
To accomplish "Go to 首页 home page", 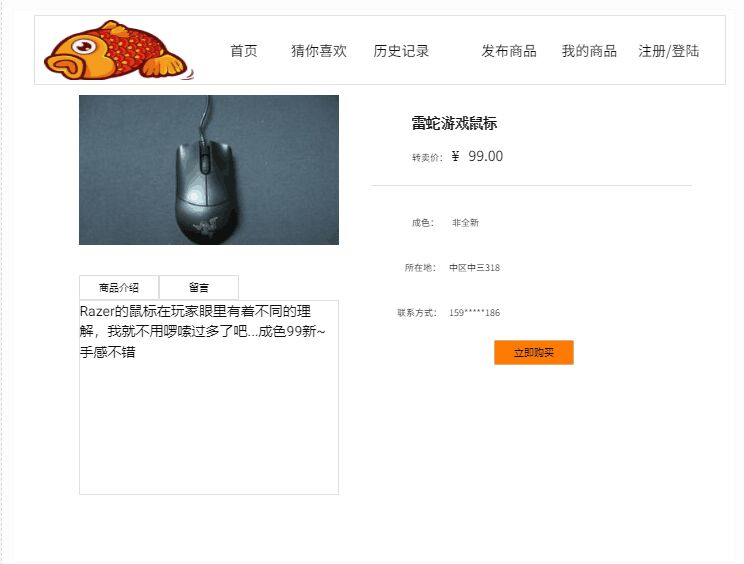I will [x=244, y=51].
